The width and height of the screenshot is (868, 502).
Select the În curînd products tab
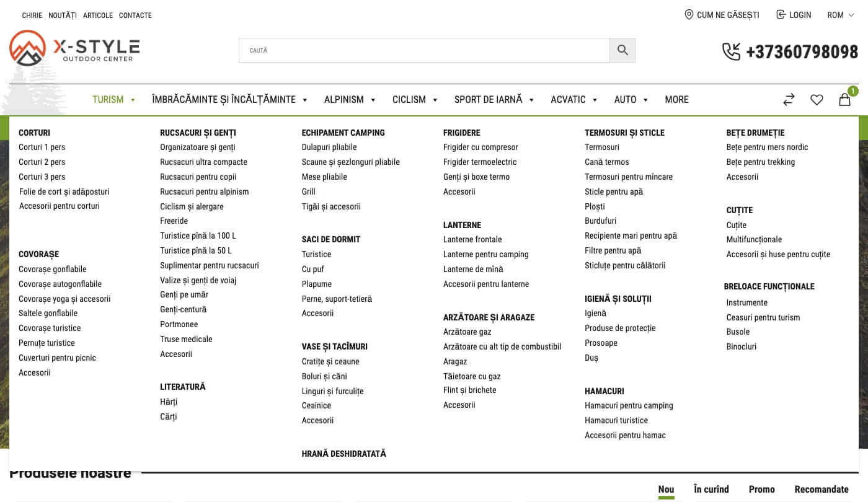click(711, 489)
